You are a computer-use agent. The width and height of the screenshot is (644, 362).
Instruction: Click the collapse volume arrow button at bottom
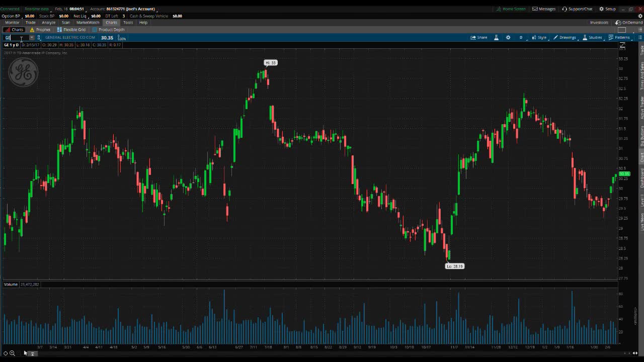(x=33, y=353)
